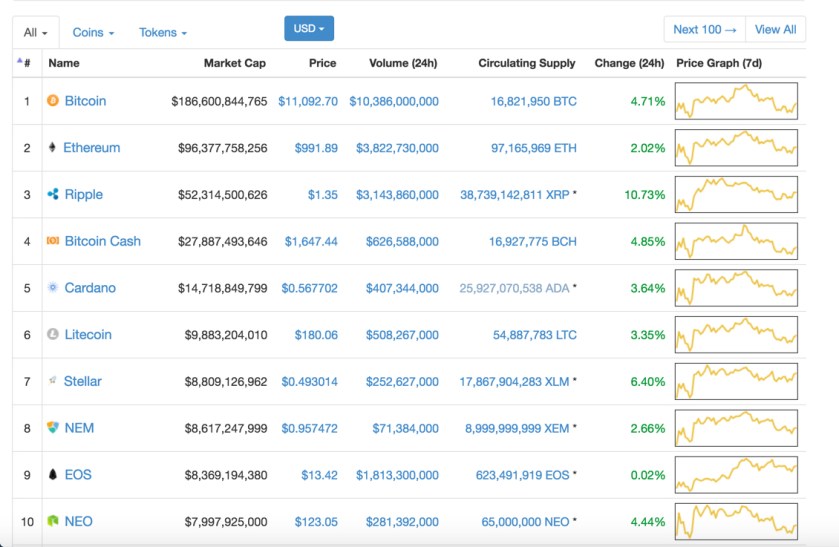This screenshot has width=839, height=547.
Task: Click Bitcoin price $11,092.70
Action: click(308, 101)
